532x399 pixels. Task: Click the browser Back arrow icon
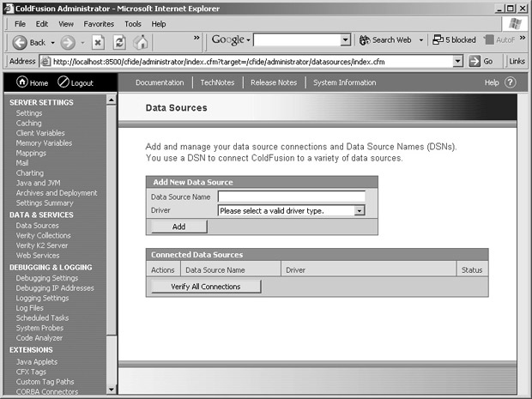pos(20,43)
